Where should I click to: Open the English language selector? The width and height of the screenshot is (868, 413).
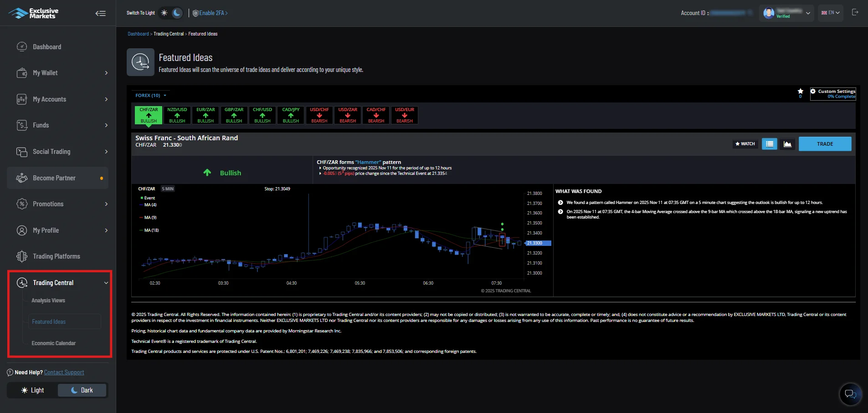point(829,13)
